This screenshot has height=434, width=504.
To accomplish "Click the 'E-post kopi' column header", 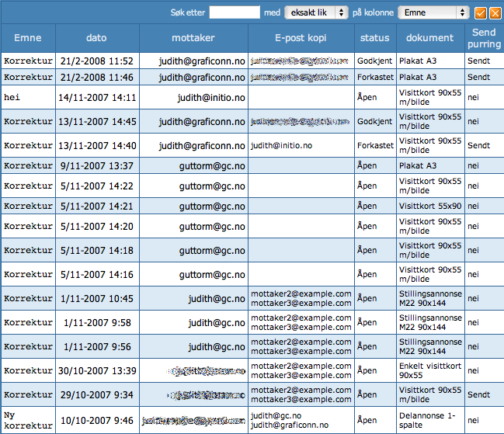I will [302, 38].
